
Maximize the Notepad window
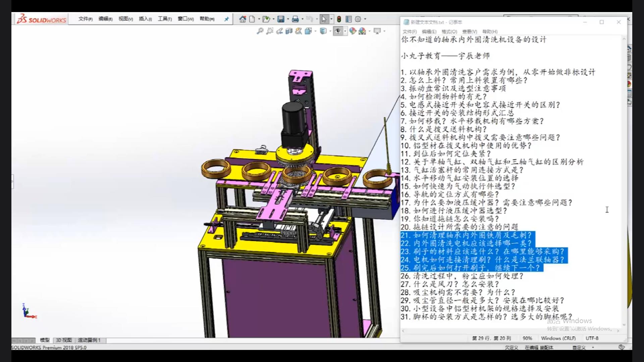[x=602, y=22]
